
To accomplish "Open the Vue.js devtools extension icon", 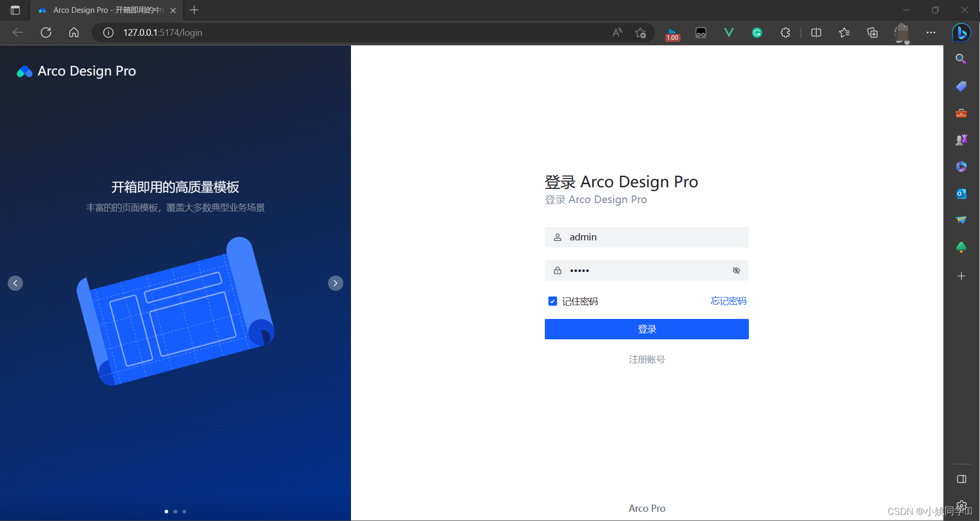I will (728, 32).
